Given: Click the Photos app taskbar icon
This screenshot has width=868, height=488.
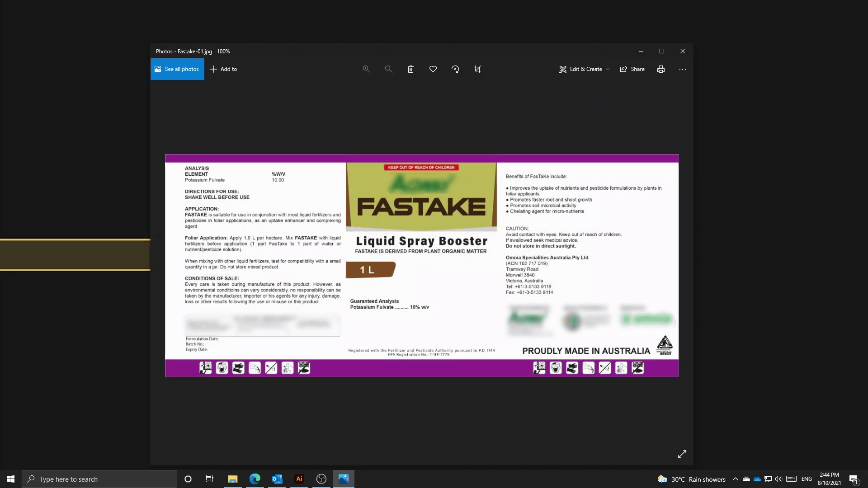Looking at the screenshot, I should pos(344,479).
